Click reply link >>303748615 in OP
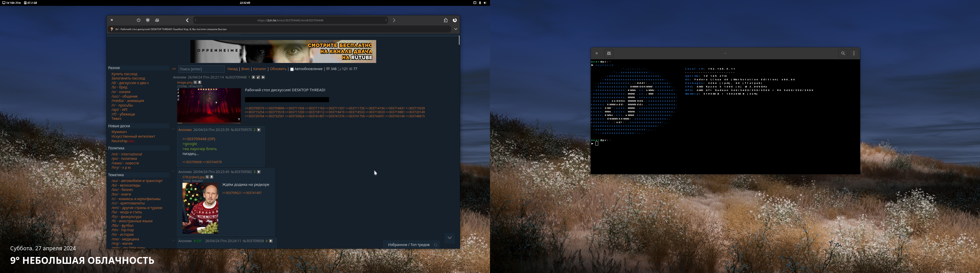Screen dimensions: 980x273 [x=415, y=116]
